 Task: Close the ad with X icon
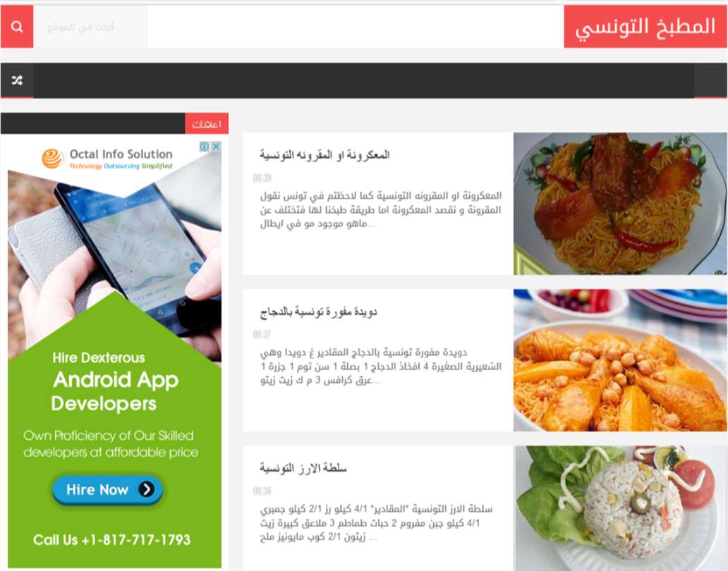(x=216, y=147)
